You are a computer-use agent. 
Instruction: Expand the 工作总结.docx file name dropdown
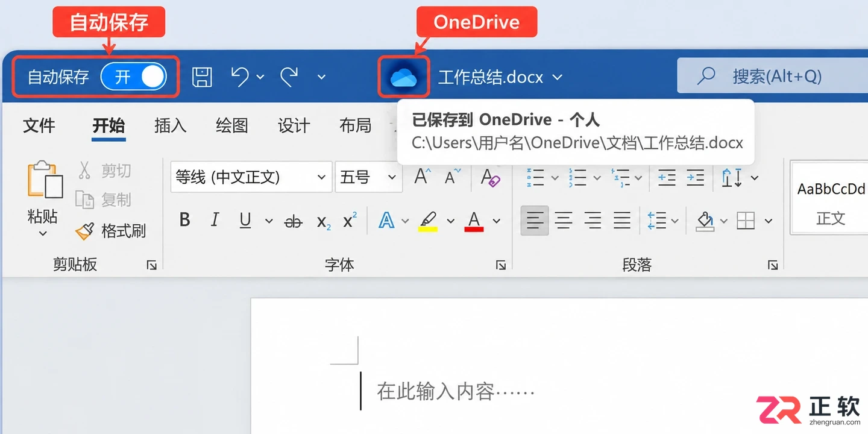point(558,77)
